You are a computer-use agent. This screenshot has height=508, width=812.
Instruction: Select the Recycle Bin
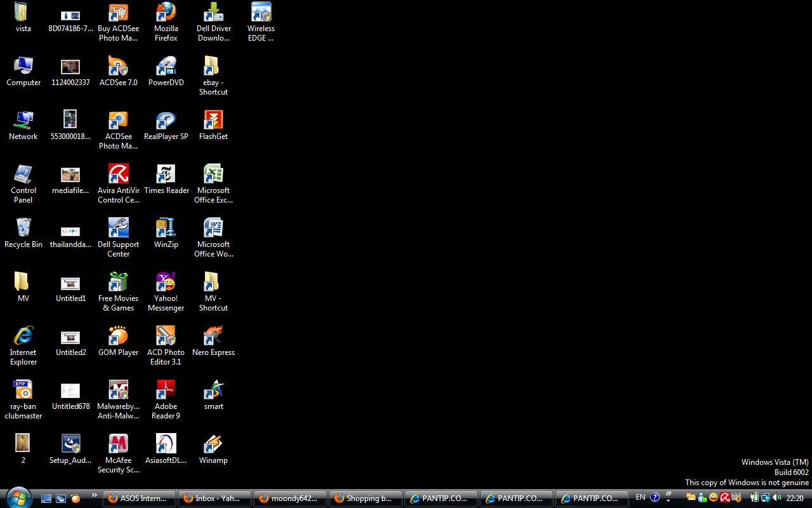(23, 233)
